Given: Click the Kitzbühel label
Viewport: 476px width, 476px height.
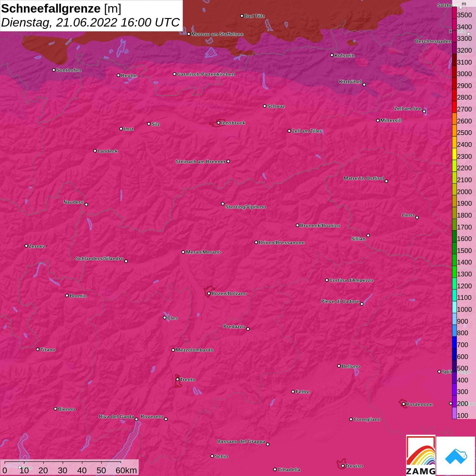Looking at the screenshot, I should click(x=350, y=82).
